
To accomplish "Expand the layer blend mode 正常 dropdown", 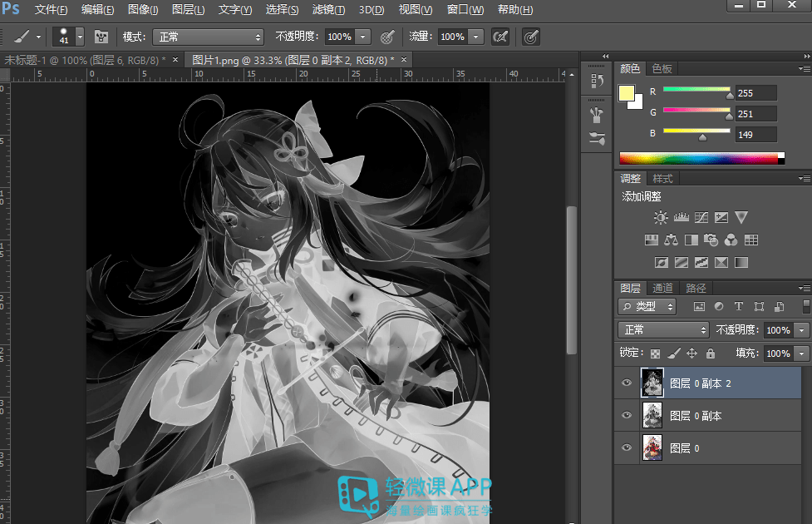I will tap(663, 330).
